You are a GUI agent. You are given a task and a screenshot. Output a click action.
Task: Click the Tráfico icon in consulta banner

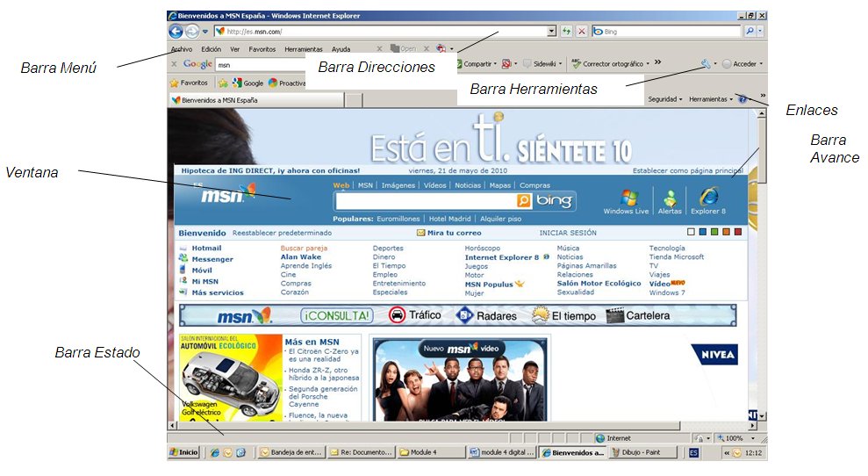pos(397,315)
